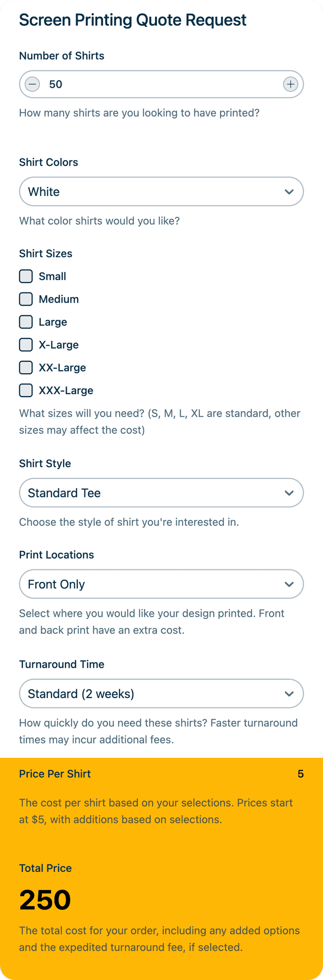Increase shirt quantity with the plus icon
Image resolution: width=323 pixels, height=980 pixels.
(290, 84)
